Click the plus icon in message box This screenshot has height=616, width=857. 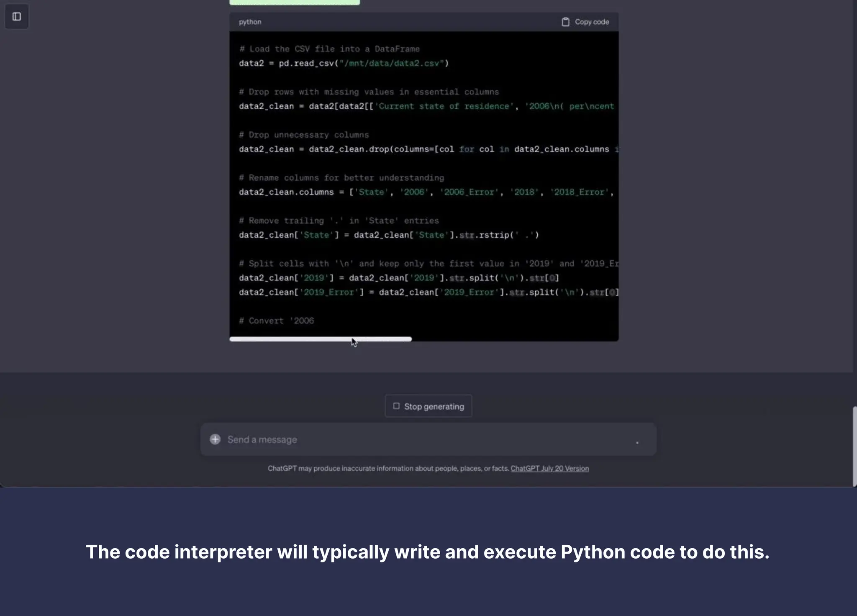coord(215,439)
